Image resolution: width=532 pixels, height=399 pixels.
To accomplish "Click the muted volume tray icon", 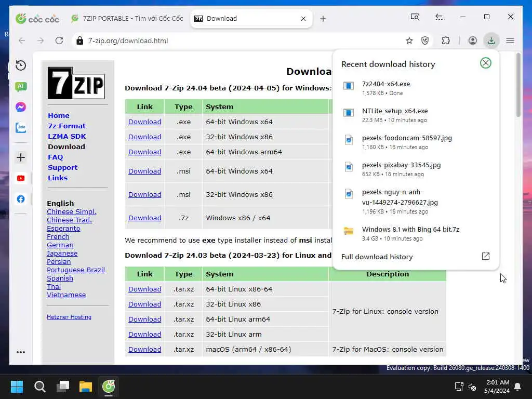I will click(x=472, y=387).
